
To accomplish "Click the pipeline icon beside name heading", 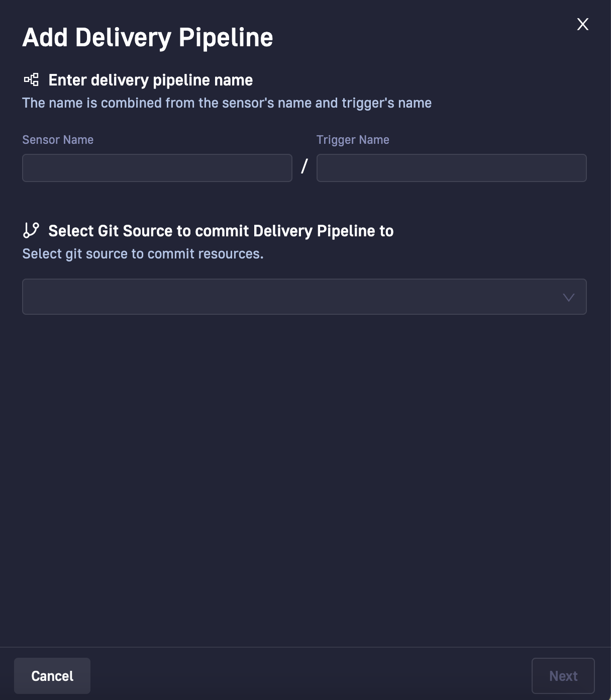I will 31,79.
